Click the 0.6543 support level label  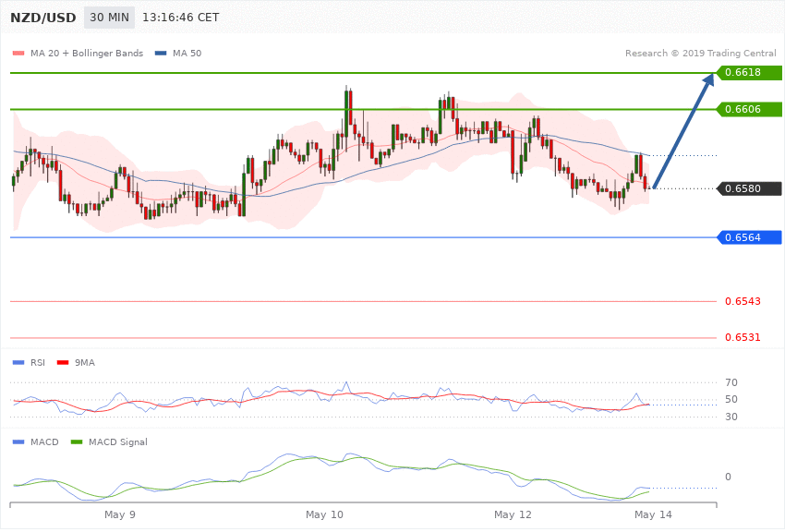[x=743, y=301]
